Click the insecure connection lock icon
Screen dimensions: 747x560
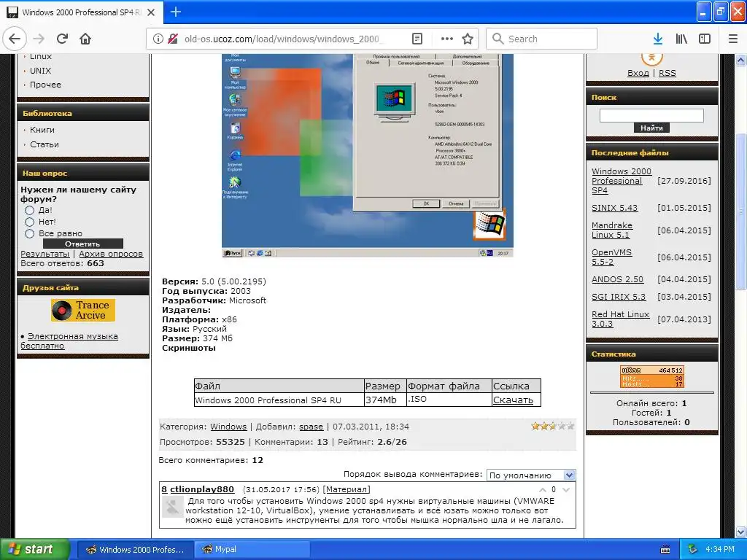pos(173,39)
